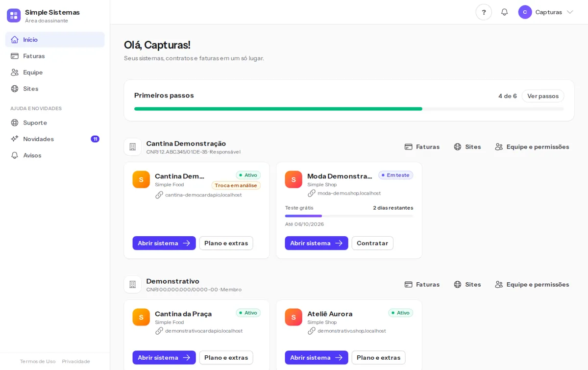Click the Ateliê Aurora app icon
The height and width of the screenshot is (370, 588).
click(294, 317)
